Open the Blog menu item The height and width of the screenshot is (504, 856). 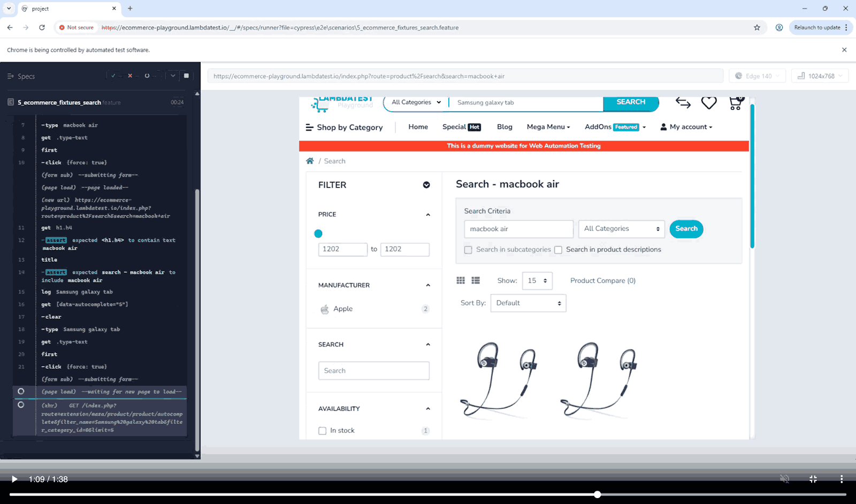tap(505, 127)
